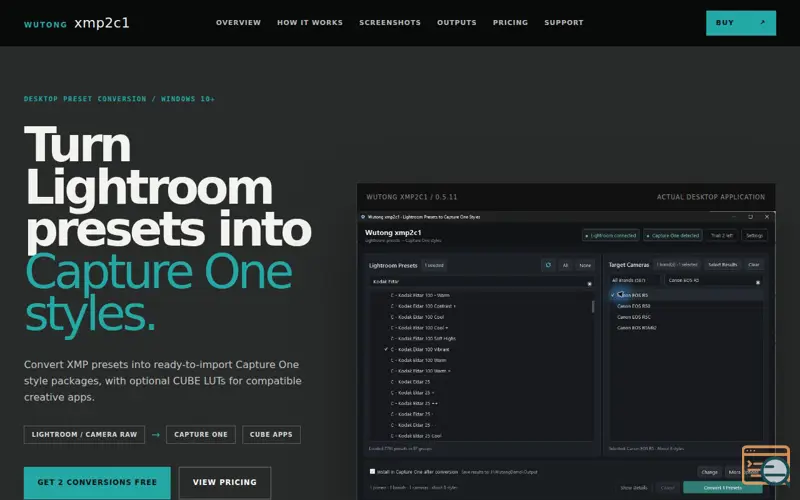The height and width of the screenshot is (500, 800).
Task: Clear the Target Cameras selection
Action: click(x=754, y=265)
